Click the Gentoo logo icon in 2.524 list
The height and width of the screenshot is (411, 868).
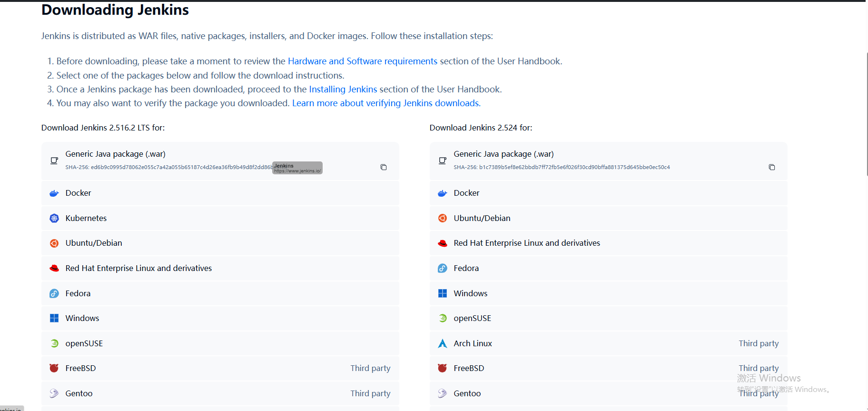click(443, 393)
